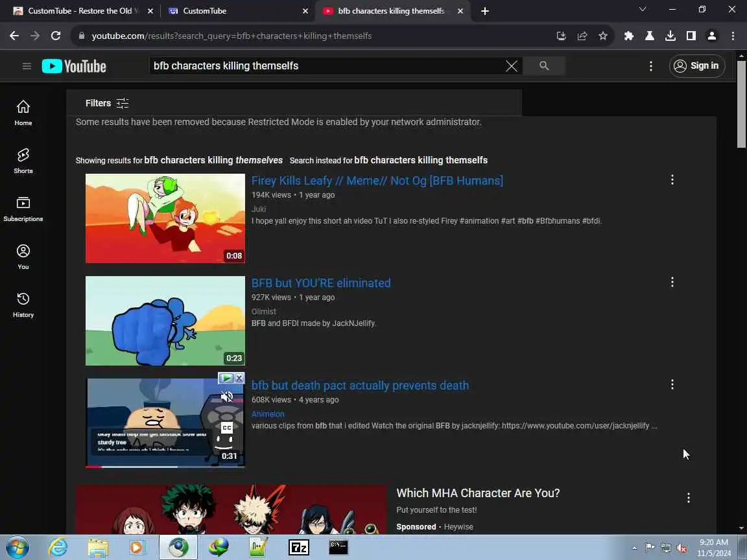The height and width of the screenshot is (560, 747).
Task: Click in the YouTube search field
Action: click(329, 65)
